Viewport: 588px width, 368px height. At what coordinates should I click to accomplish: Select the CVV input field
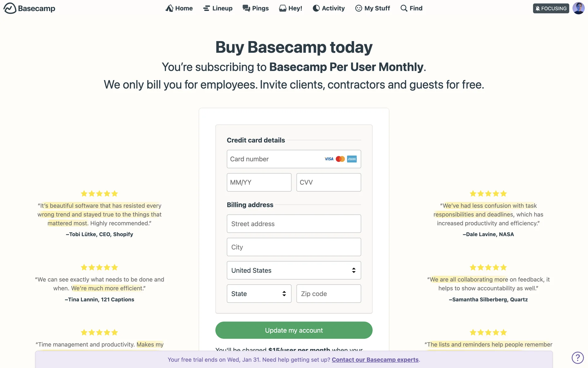(329, 182)
